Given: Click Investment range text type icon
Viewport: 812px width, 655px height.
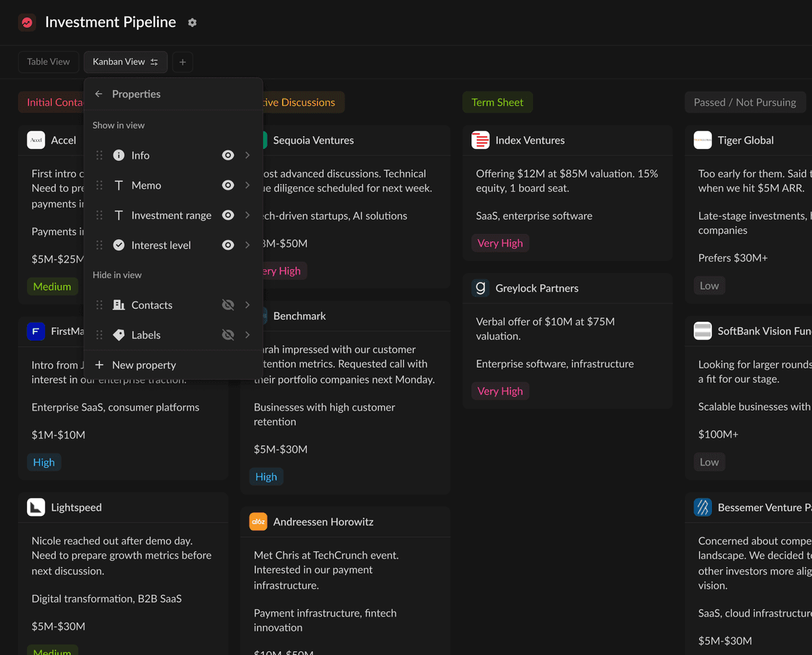Looking at the screenshot, I should pyautogui.click(x=119, y=215).
